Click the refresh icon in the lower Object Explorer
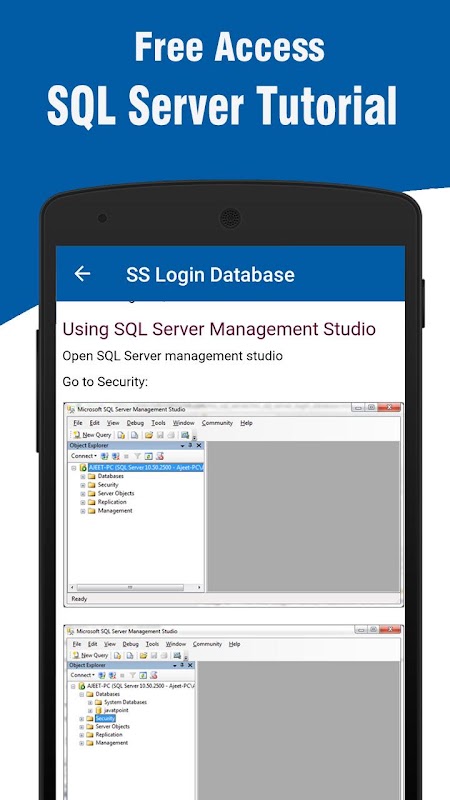This screenshot has width=450, height=800. [142, 675]
